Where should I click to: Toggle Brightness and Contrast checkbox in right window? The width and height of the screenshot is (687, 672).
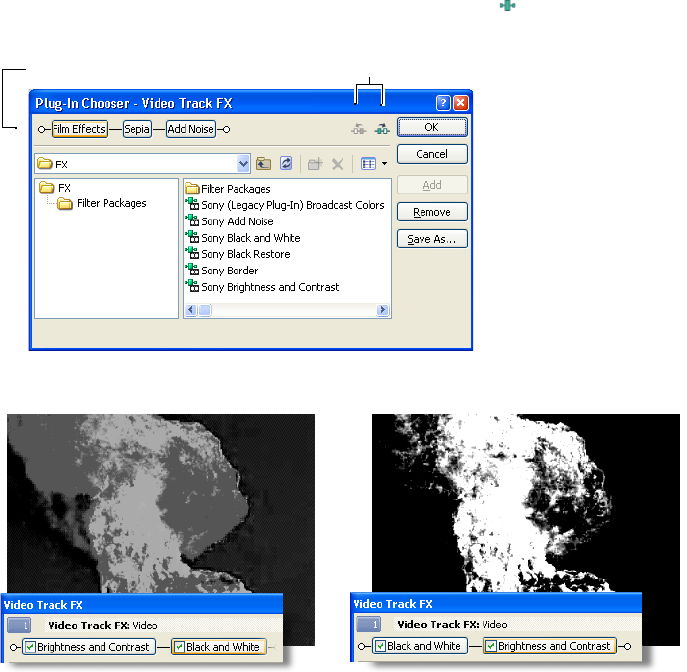(x=491, y=646)
